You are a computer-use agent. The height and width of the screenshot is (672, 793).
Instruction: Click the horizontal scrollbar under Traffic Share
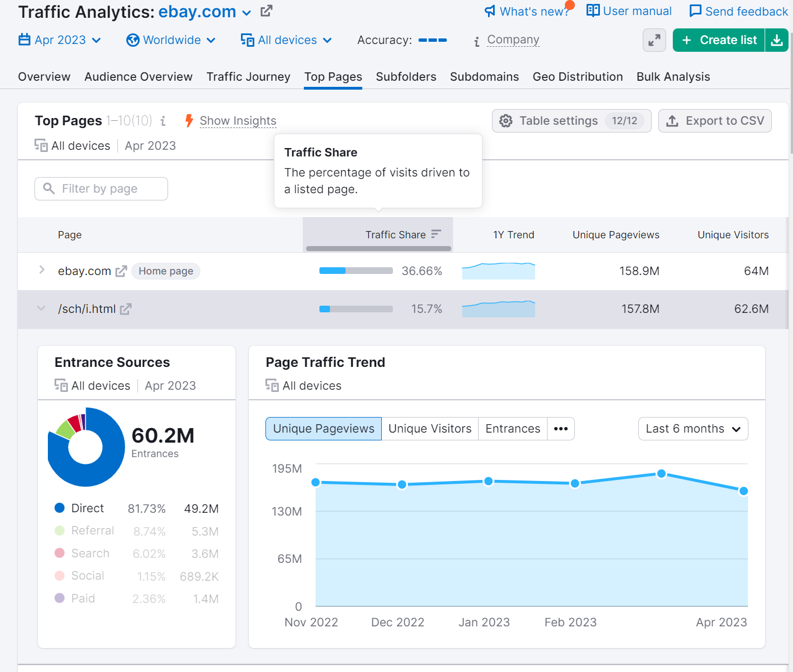[x=378, y=248]
